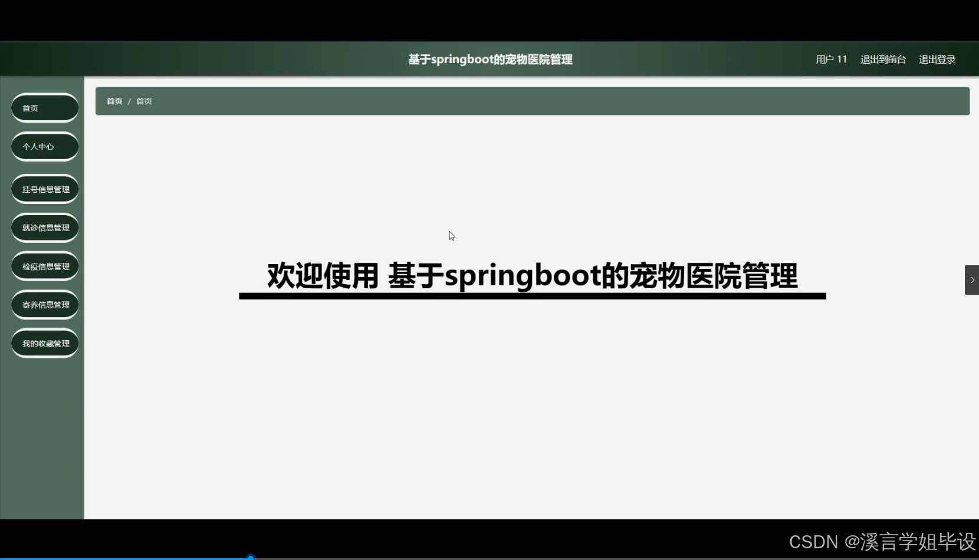
Task: Click the second 首页 breadcrumb entry
Action: click(x=143, y=101)
